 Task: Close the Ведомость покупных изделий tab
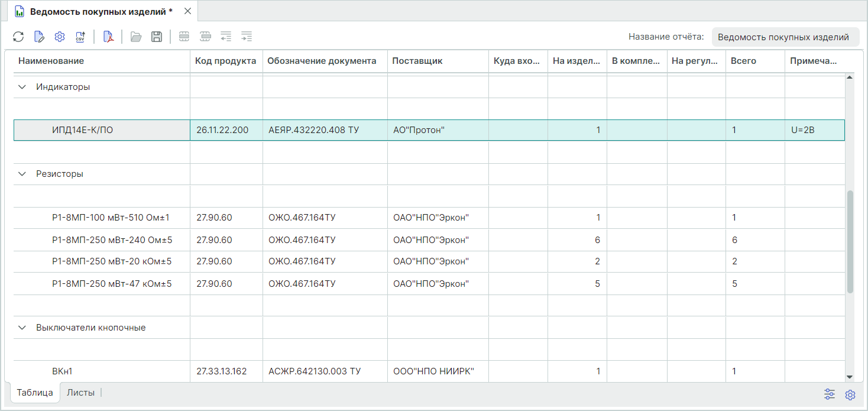coord(187,12)
